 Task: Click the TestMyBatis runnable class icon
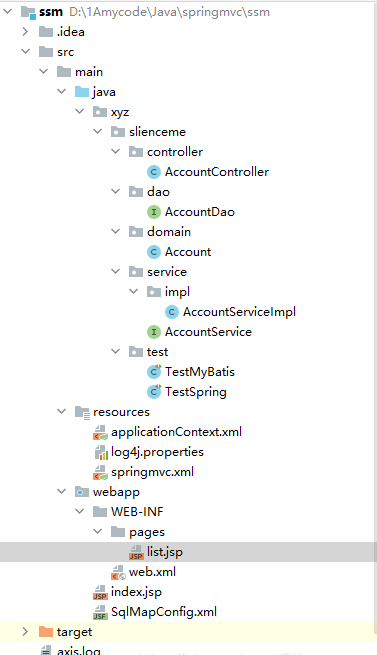pyautogui.click(x=154, y=371)
